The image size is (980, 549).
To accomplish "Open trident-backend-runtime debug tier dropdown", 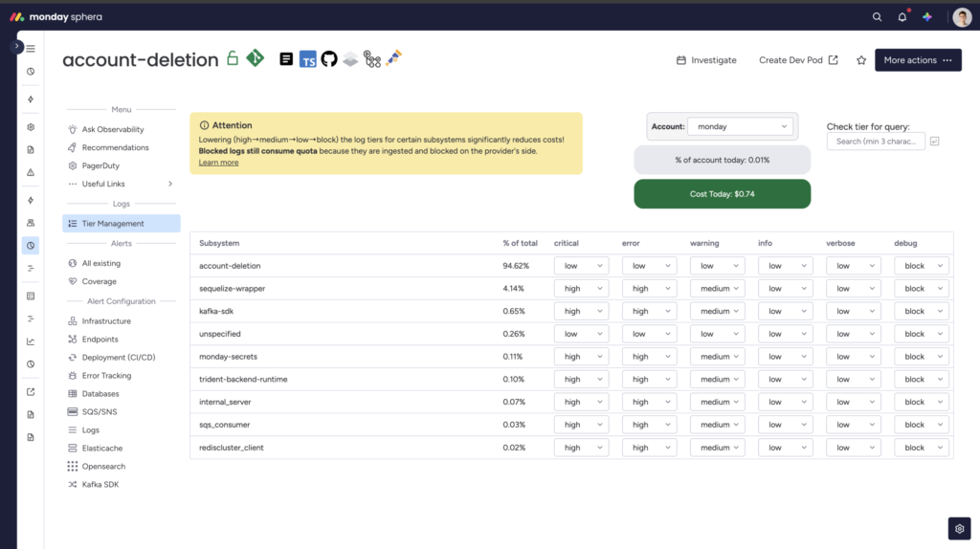I will [x=922, y=379].
